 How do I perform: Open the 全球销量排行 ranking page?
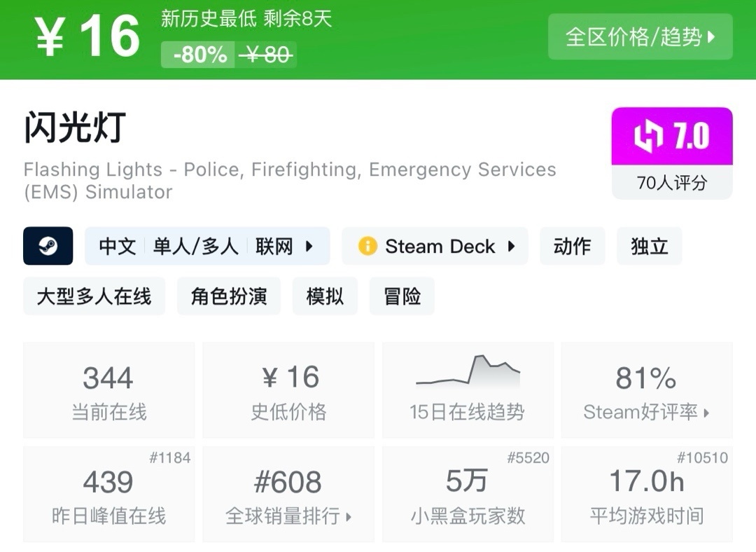point(288,516)
